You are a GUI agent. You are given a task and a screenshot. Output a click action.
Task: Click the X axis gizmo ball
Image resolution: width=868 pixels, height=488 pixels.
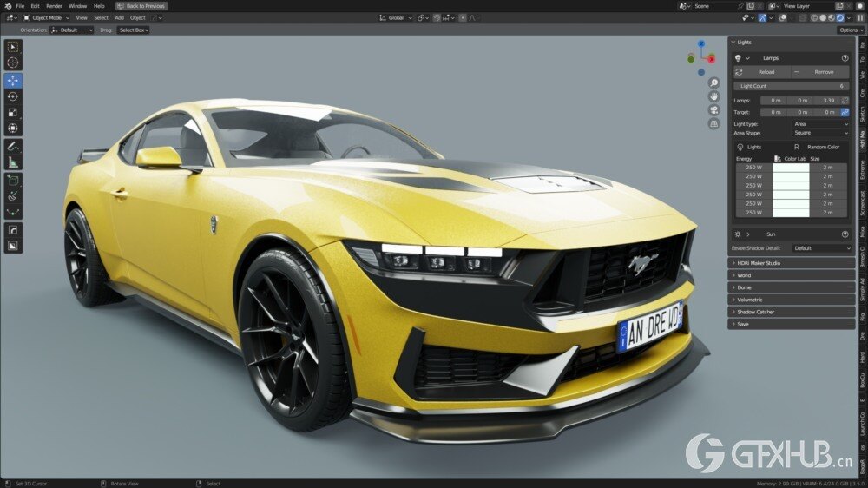pos(712,59)
